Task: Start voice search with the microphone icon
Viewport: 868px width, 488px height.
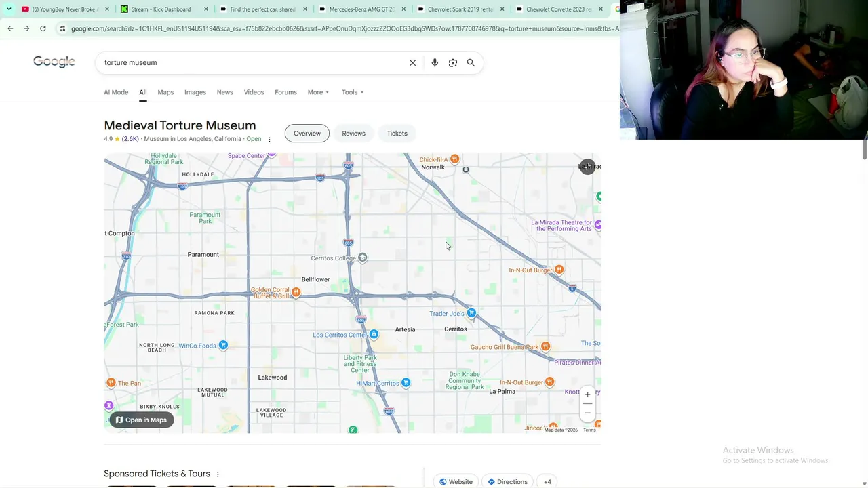Action: [x=435, y=62]
